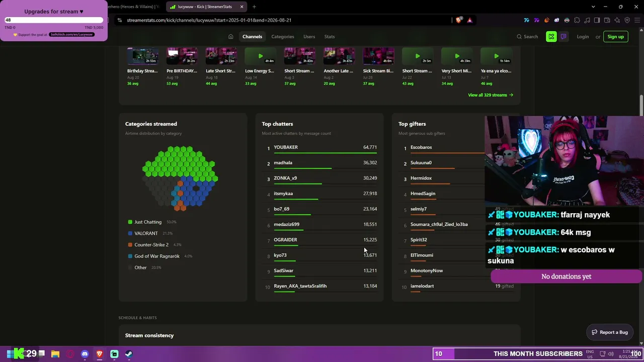Click the Login link

[x=583, y=37]
